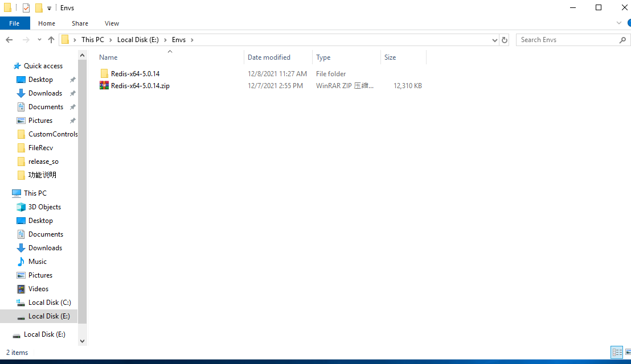
Task: Click the Properties icon in Quick Access Toolbar
Action: coord(26,7)
